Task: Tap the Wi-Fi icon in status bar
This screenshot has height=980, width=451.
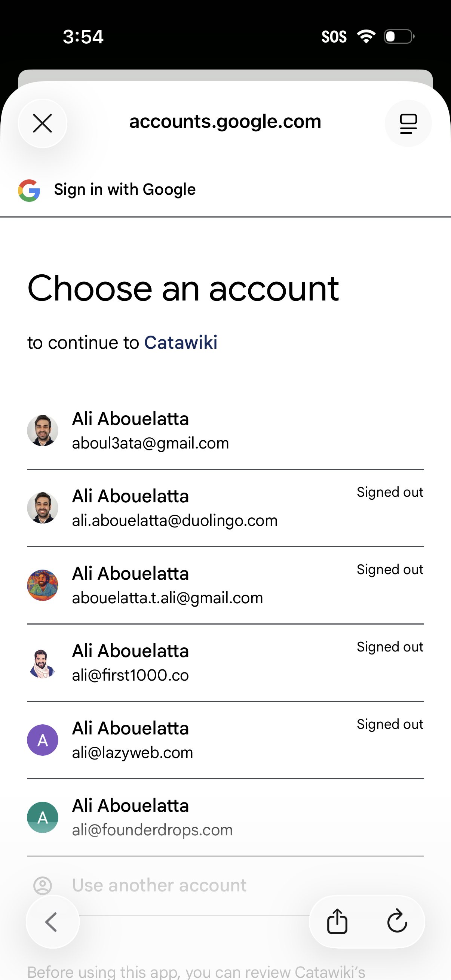Action: [366, 36]
